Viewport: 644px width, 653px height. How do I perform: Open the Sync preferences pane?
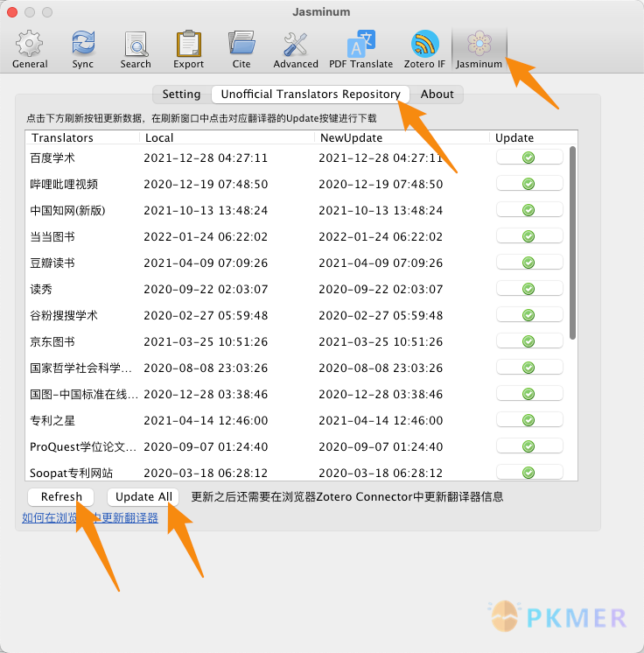pos(82,49)
